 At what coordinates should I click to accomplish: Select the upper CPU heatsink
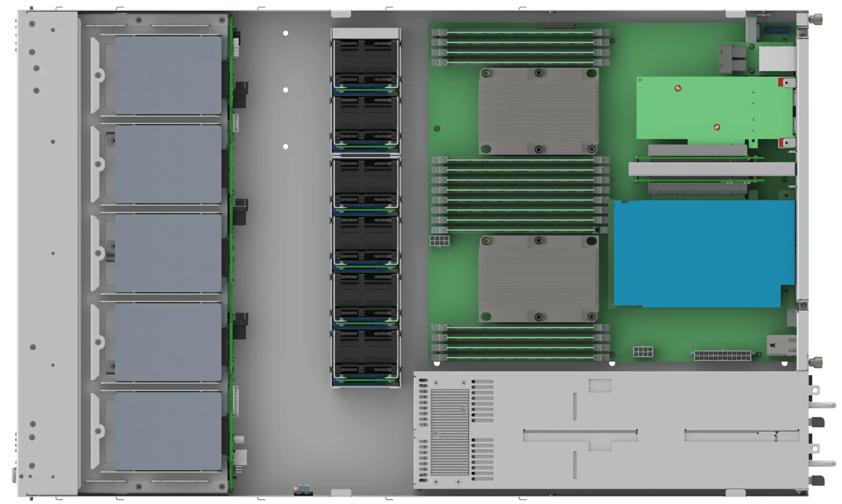[539, 111]
